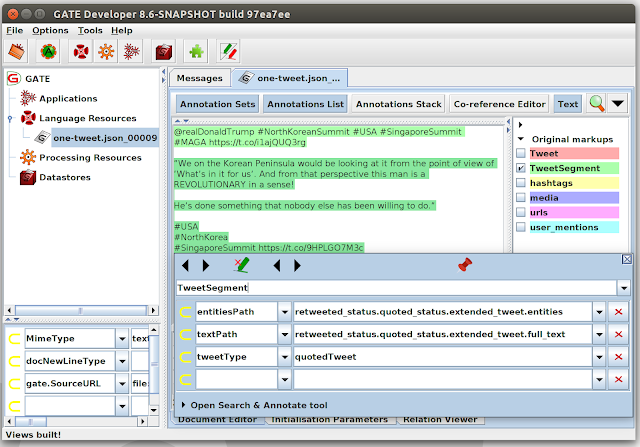
Task: Click the tweetType value field quotedTweet
Action: (x=443, y=357)
